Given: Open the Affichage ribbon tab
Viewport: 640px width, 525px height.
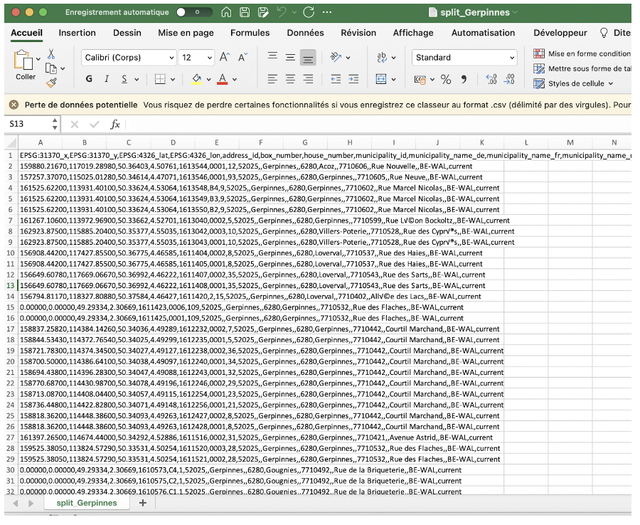Looking at the screenshot, I should pyautogui.click(x=413, y=33).
